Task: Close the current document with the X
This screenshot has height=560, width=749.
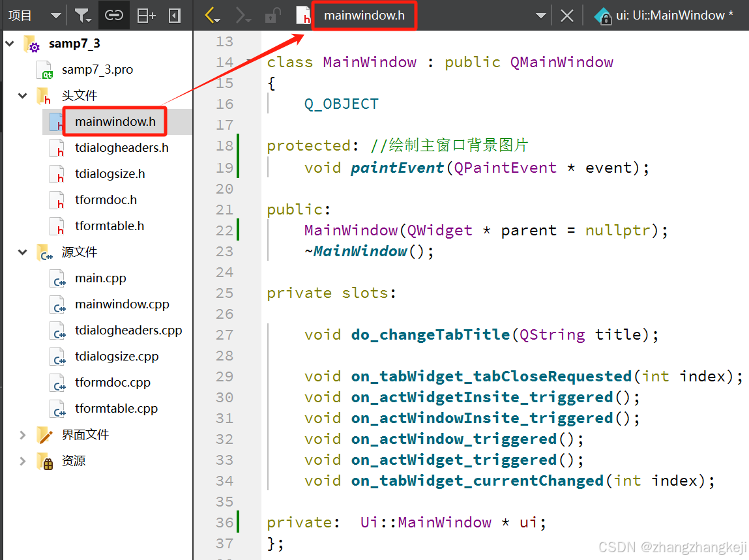Action: pos(567,16)
